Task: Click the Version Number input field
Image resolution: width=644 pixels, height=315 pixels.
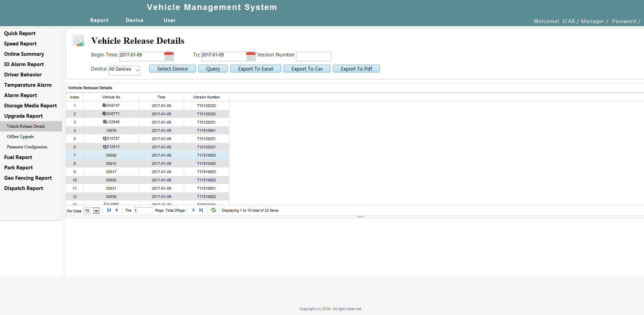Action: tap(314, 56)
